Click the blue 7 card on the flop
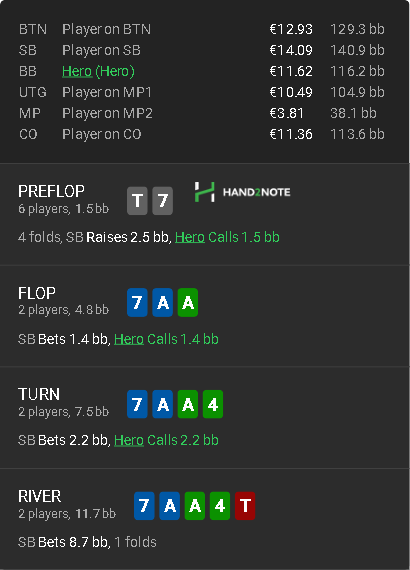The width and height of the screenshot is (410, 570). 137,302
